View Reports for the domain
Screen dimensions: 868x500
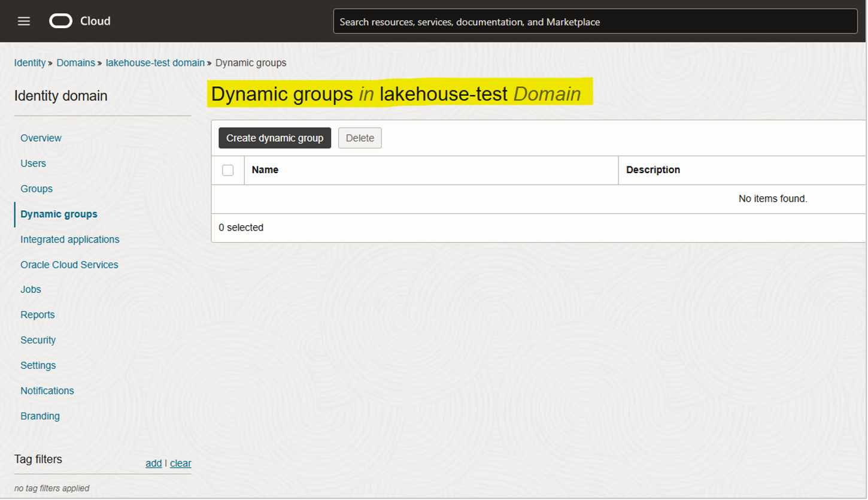(x=38, y=314)
